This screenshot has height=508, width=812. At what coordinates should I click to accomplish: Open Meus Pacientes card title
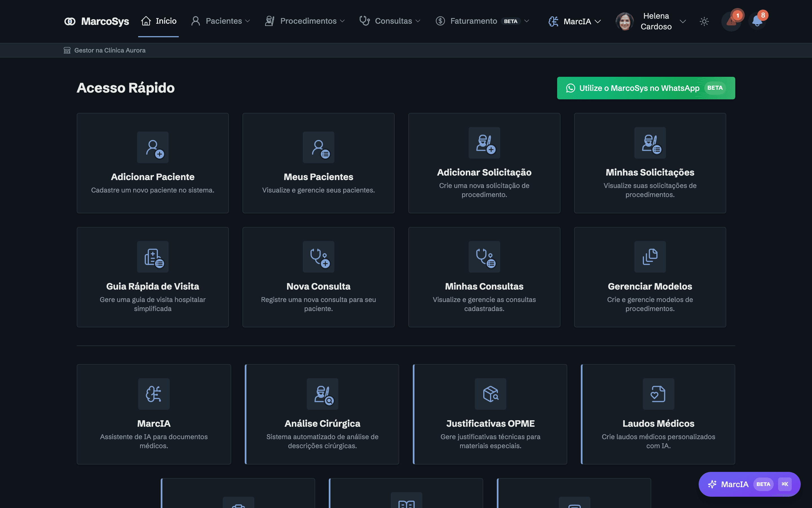coord(318,177)
